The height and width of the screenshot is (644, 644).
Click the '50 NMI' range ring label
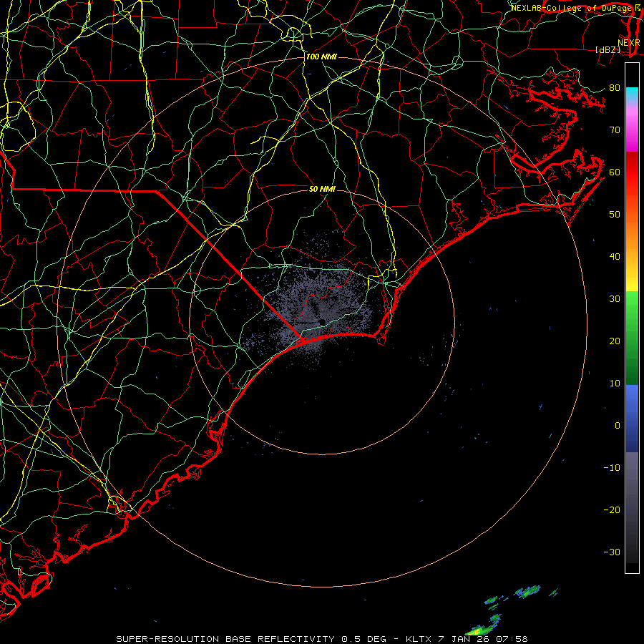[x=322, y=189]
